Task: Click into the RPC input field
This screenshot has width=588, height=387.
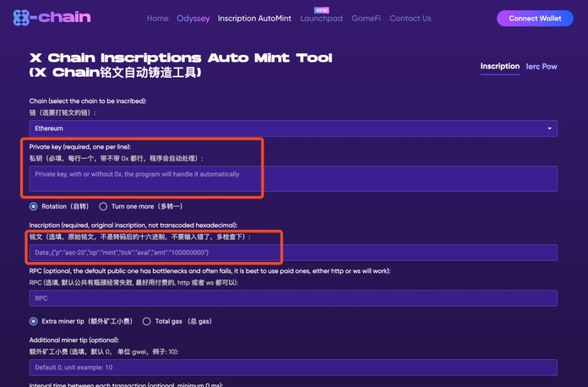Action: [293, 298]
